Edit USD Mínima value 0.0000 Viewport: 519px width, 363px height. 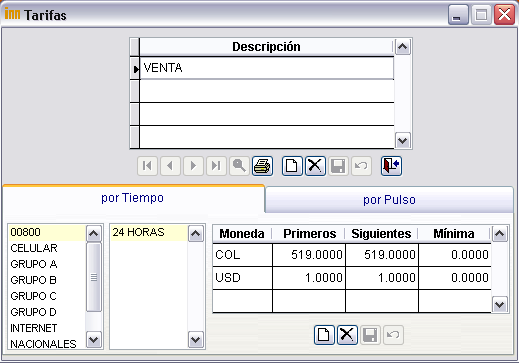(455, 278)
